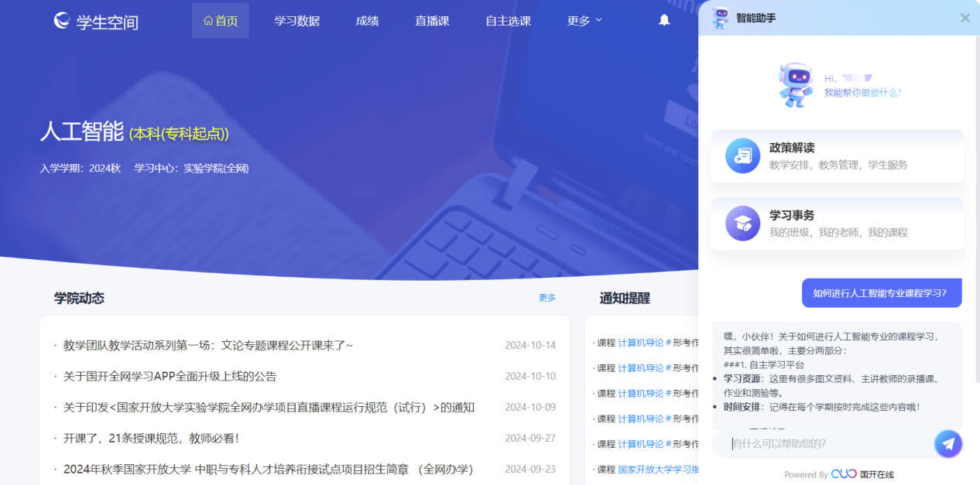The image size is (980, 485).
Task: Click the send message paper plane icon
Action: [948, 443]
